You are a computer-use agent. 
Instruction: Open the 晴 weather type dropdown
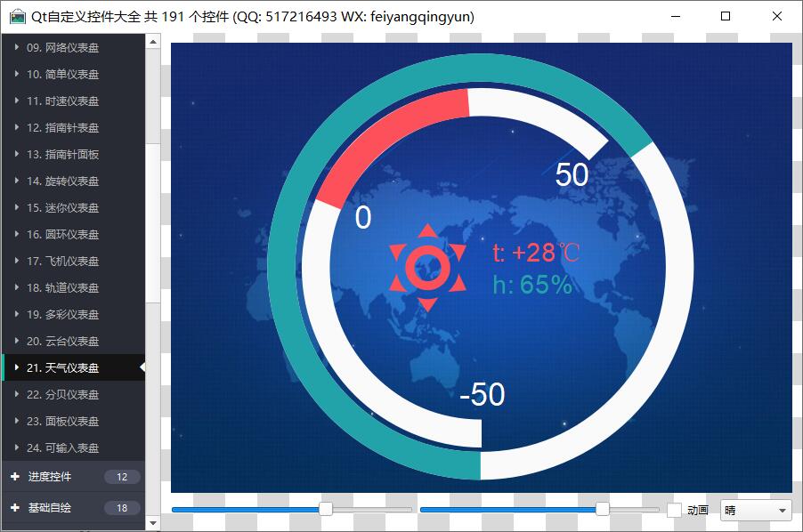(x=755, y=510)
